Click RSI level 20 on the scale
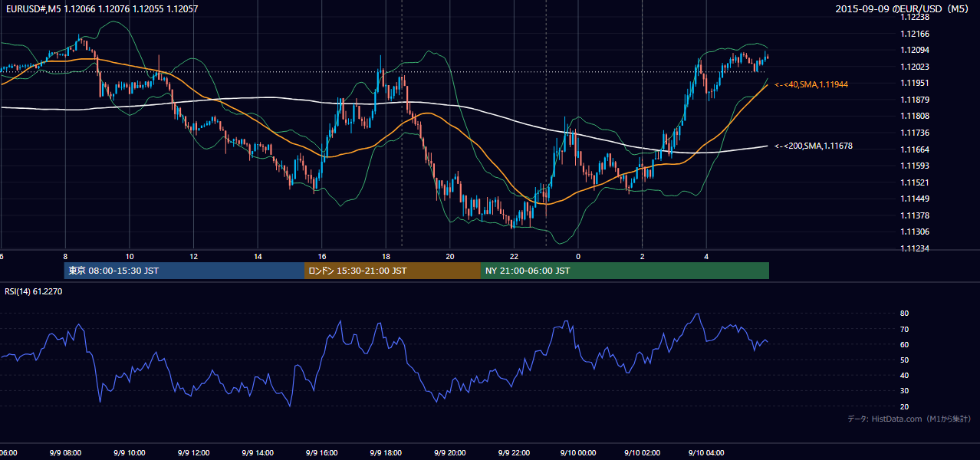Viewport: 980px width, 460px height. point(905,406)
